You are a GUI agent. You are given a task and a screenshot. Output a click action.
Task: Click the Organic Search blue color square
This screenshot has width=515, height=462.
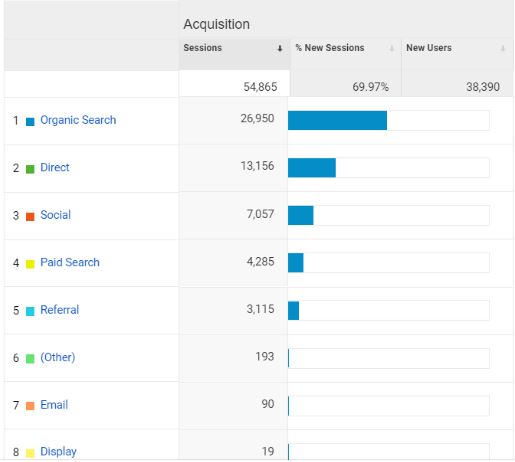click(x=30, y=122)
